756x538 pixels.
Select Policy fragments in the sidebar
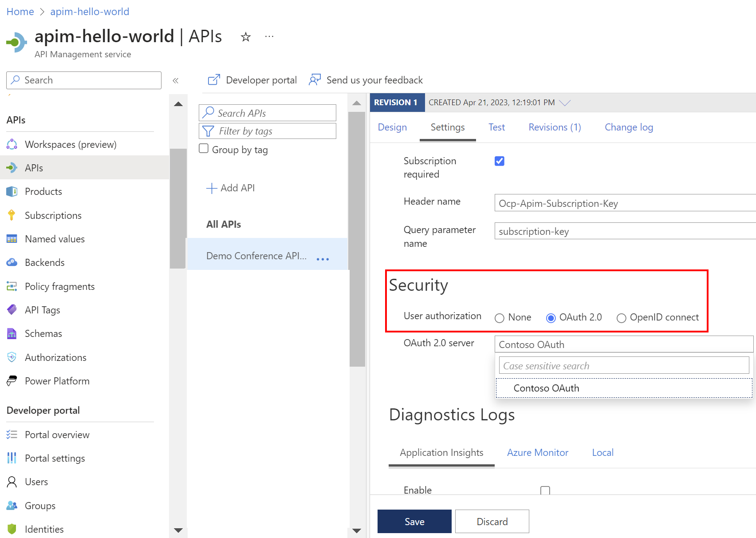59,286
